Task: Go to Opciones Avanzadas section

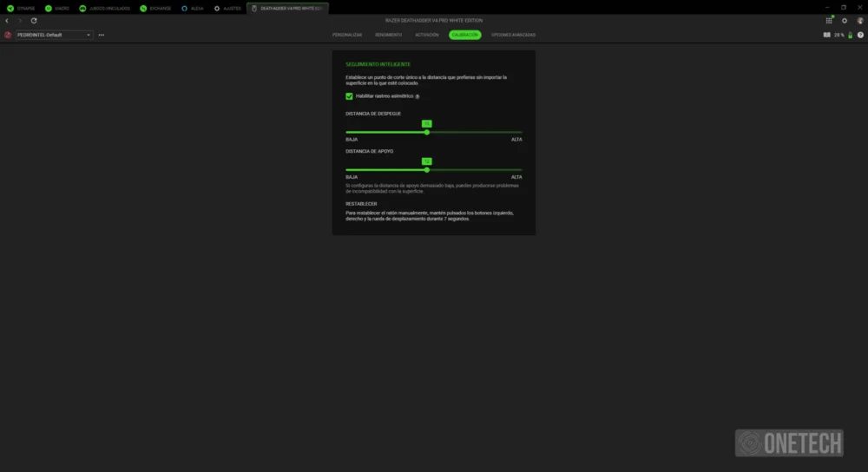Action: [x=513, y=35]
